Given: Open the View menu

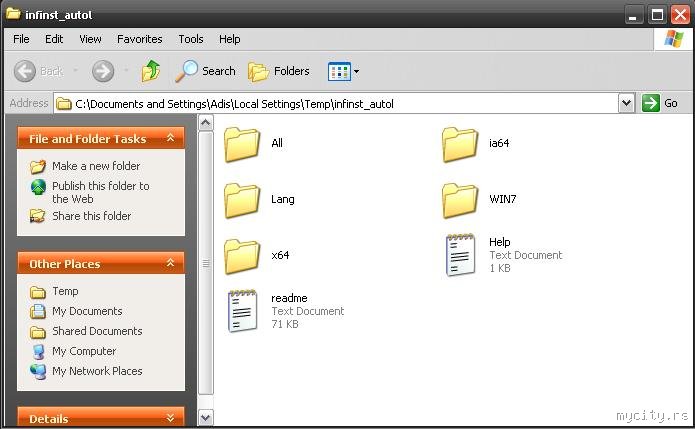Looking at the screenshot, I should (x=90, y=39).
